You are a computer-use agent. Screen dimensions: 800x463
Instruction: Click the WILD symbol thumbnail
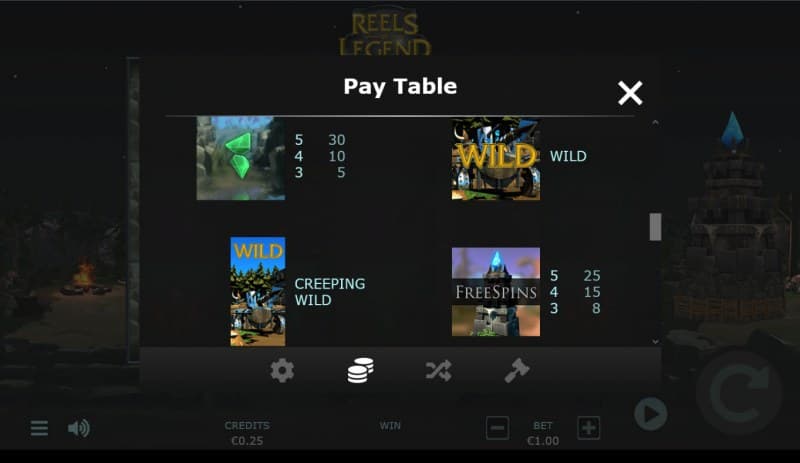(496, 159)
